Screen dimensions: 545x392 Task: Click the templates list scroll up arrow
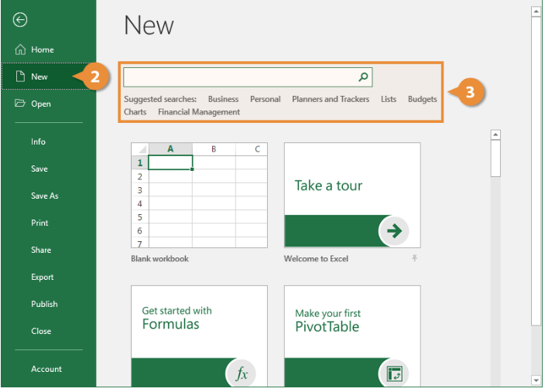[x=495, y=135]
